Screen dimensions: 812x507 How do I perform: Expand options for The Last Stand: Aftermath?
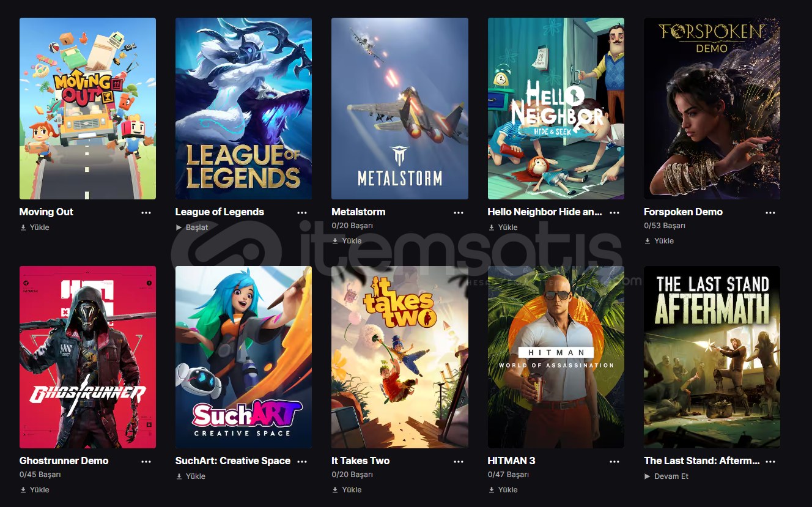[770, 462]
